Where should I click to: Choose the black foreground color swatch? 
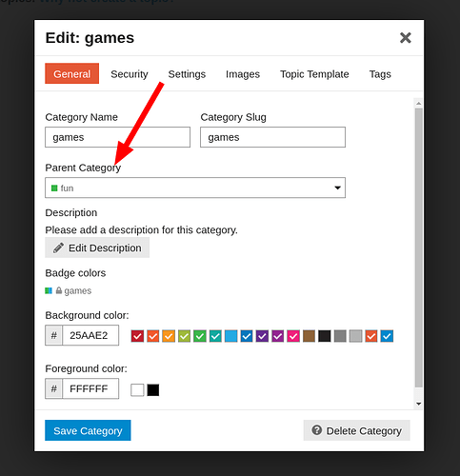coord(152,390)
